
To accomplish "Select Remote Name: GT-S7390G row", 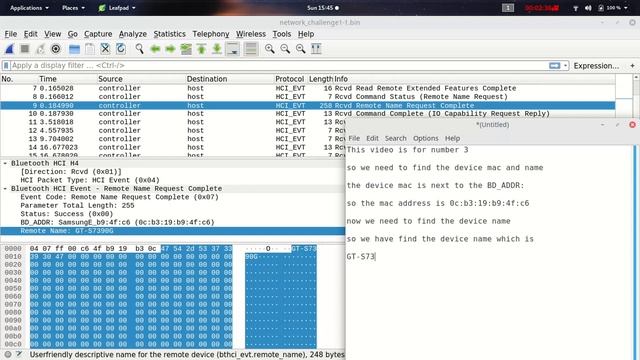I will [x=173, y=231].
